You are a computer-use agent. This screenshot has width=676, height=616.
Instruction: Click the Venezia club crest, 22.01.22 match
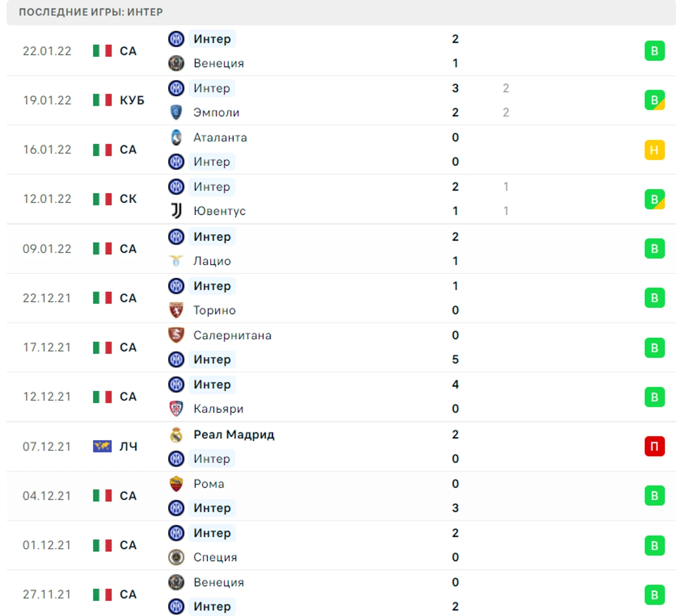[x=176, y=63]
